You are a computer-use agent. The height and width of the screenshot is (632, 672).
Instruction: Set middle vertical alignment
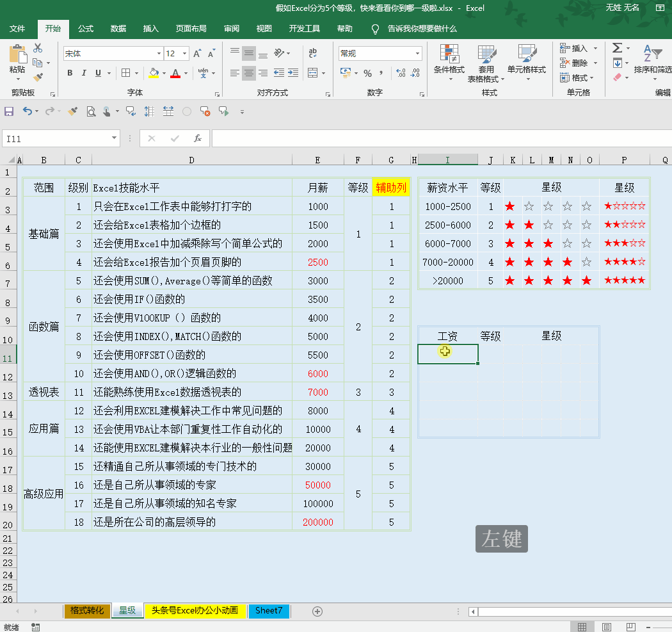pos(248,53)
